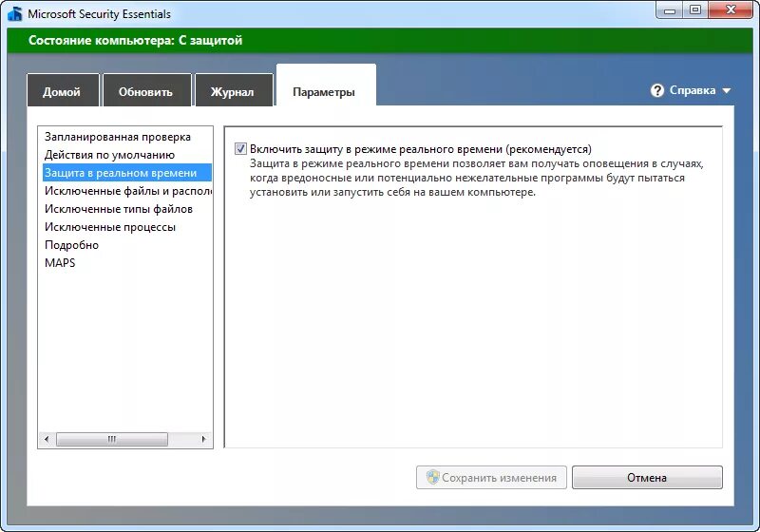Maximize the Security Essentials window

(695, 10)
